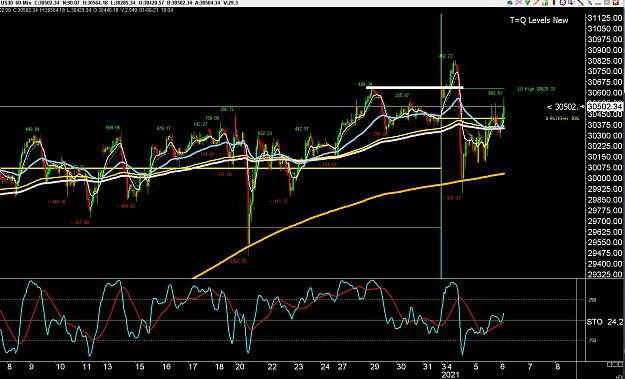This screenshot has height=379, width=625.
Task: Click date label 20 on the time axis
Action: click(x=240, y=367)
